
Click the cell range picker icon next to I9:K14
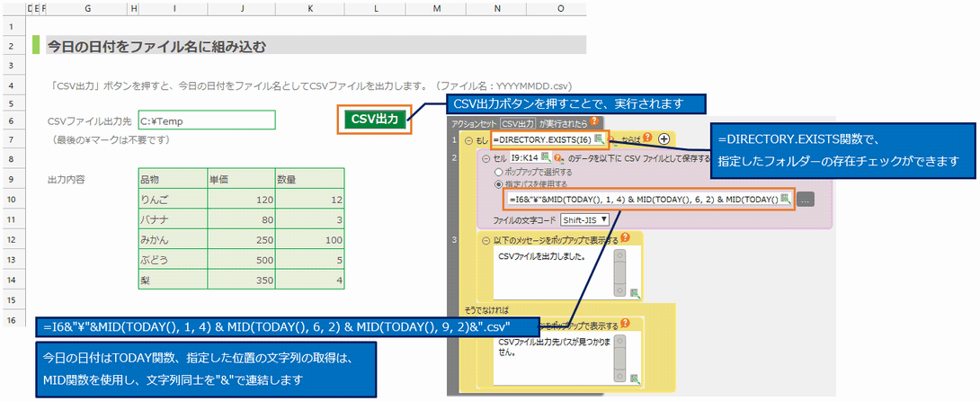pyautogui.click(x=545, y=157)
